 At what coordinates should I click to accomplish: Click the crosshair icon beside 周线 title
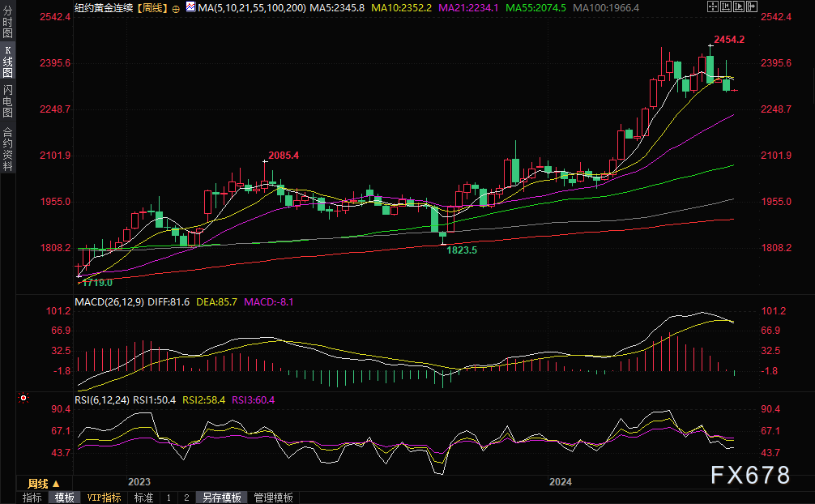[x=176, y=7]
